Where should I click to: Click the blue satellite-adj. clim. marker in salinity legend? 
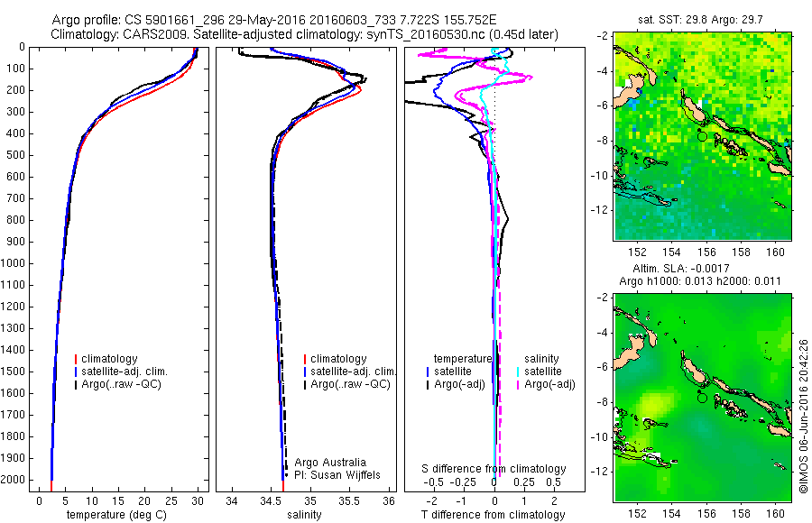tap(305, 372)
